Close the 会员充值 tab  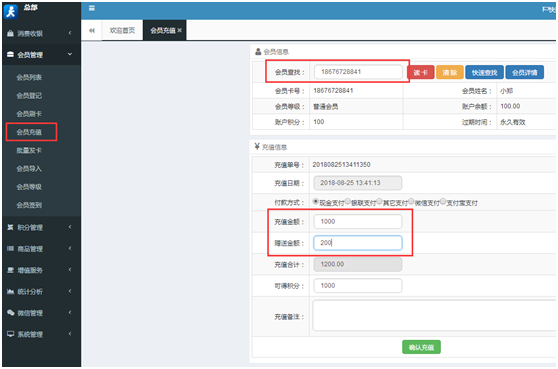pos(180,31)
